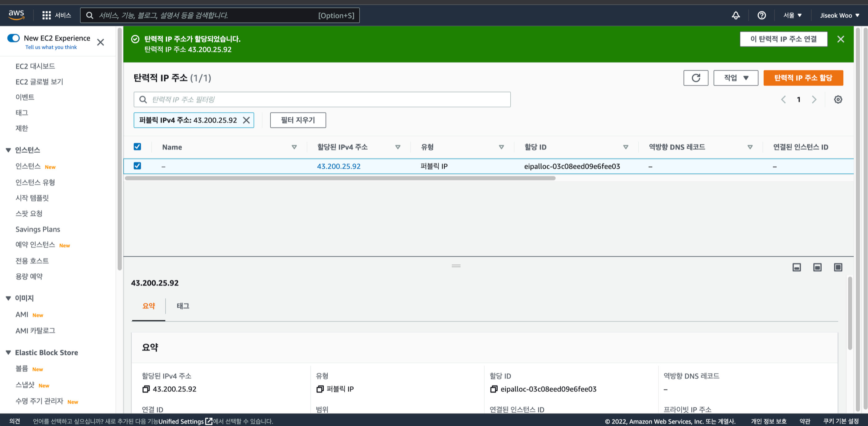Click the help question mark icon

click(762, 15)
